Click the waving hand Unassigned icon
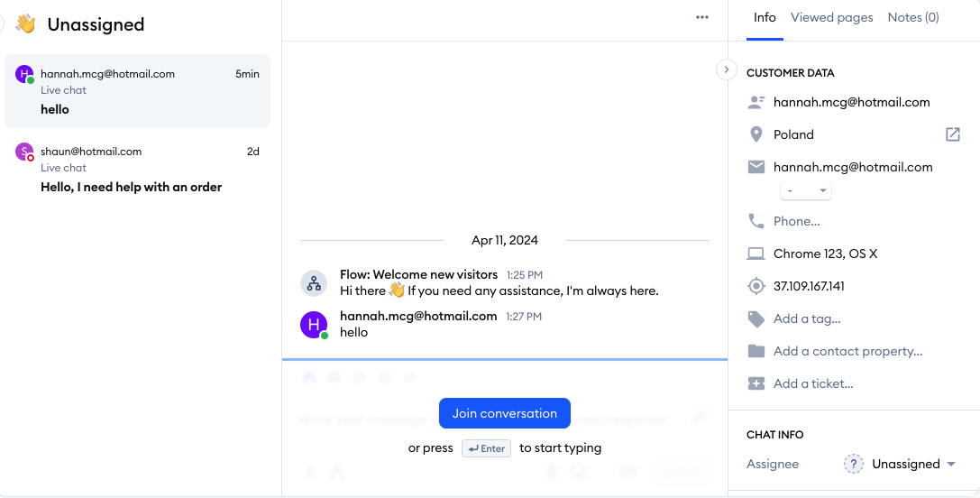Image resolution: width=980 pixels, height=498 pixels. point(25,24)
